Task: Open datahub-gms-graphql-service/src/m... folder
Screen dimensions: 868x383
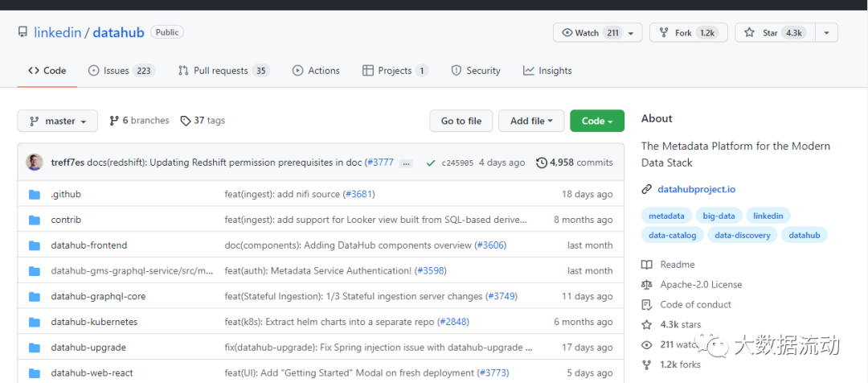Action: [x=132, y=271]
